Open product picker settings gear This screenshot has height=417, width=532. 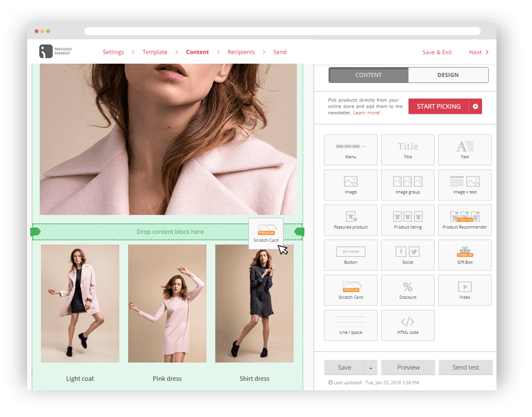pos(475,106)
